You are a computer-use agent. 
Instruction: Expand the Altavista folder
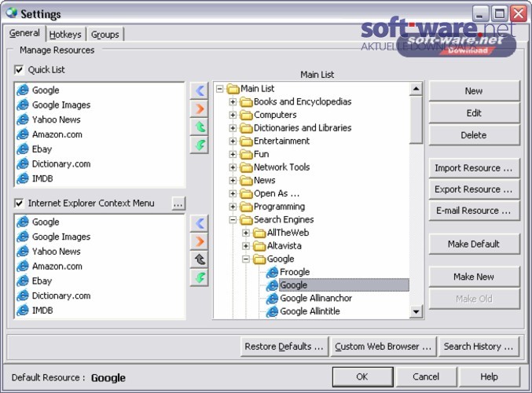[246, 246]
